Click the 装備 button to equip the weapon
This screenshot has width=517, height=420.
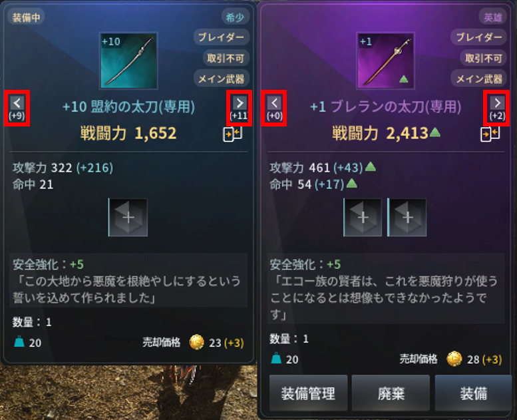(x=474, y=393)
